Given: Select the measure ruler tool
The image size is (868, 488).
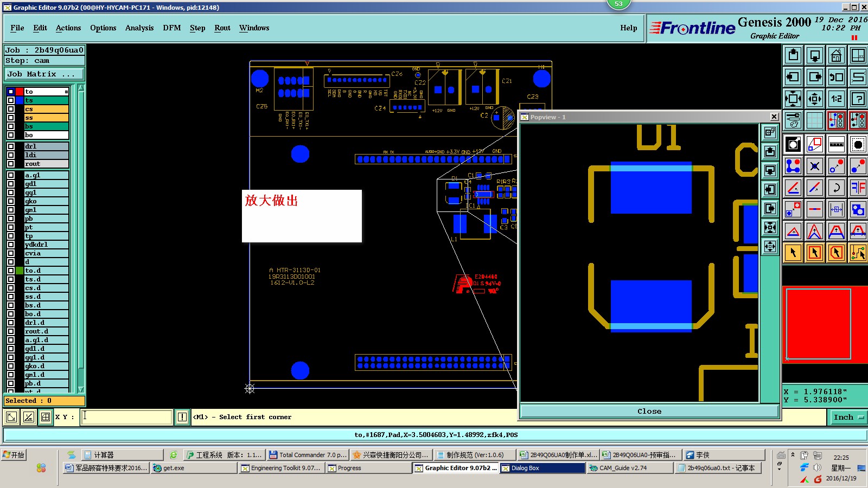Looking at the screenshot, I should click(x=836, y=144).
